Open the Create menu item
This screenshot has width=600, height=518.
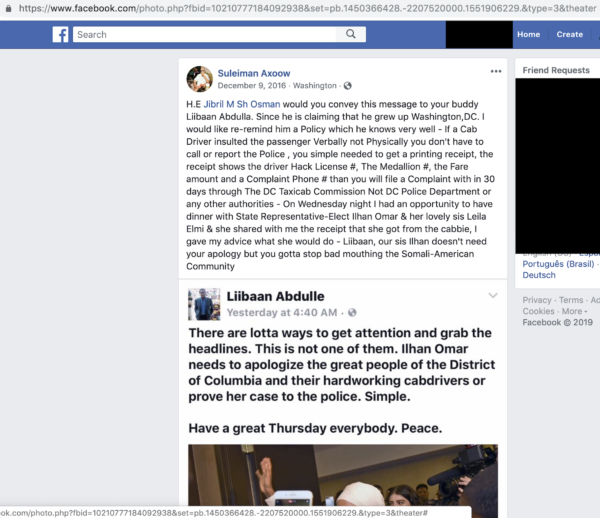tap(569, 34)
